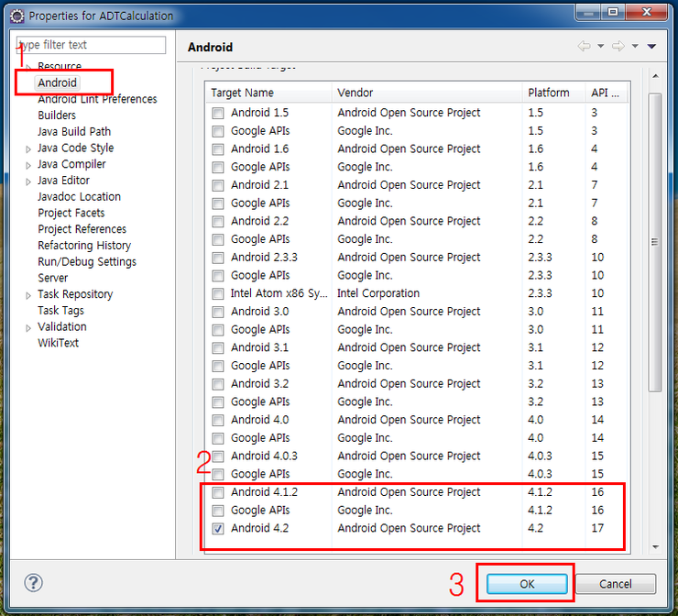Expand the Resource tree node
The height and width of the screenshot is (616, 678).
[x=28, y=67]
